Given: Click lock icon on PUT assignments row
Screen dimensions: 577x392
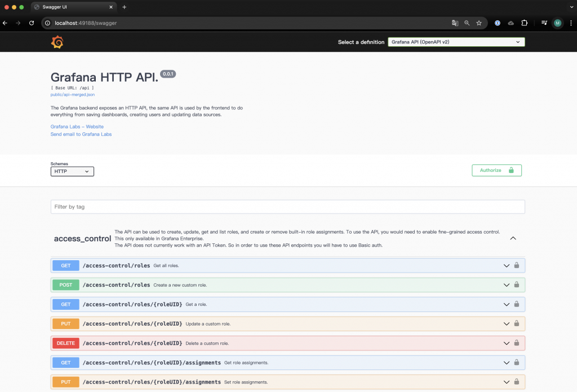Looking at the screenshot, I should [x=517, y=382].
